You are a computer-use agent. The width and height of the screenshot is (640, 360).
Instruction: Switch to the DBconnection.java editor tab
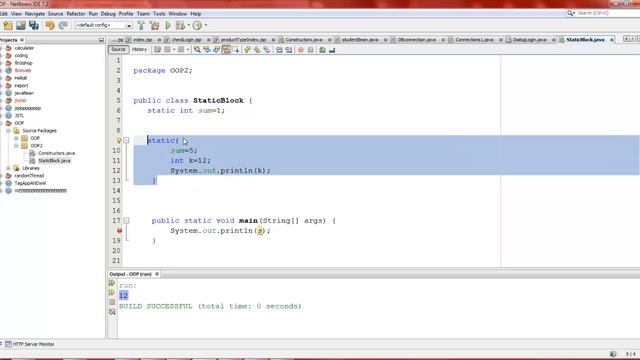pyautogui.click(x=417, y=40)
